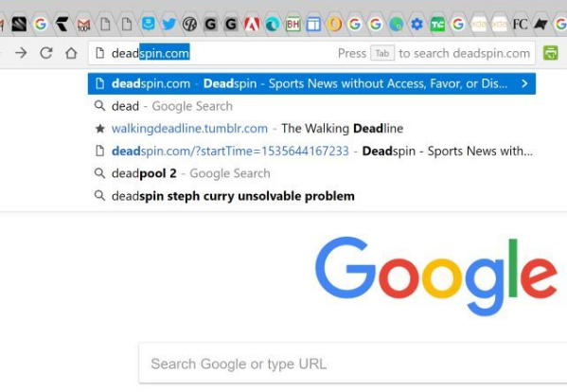The image size is (567, 392).
Task: Open the blue settings gear tab
Action: click(x=416, y=25)
